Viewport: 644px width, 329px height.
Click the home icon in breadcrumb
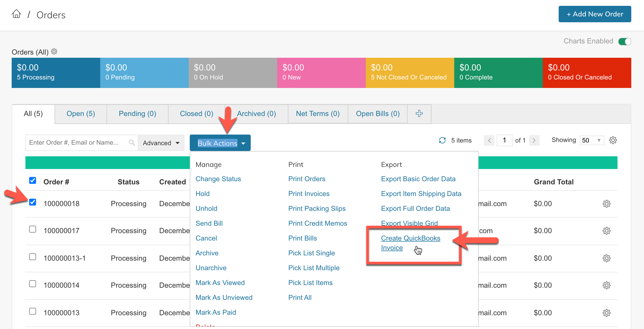point(16,14)
